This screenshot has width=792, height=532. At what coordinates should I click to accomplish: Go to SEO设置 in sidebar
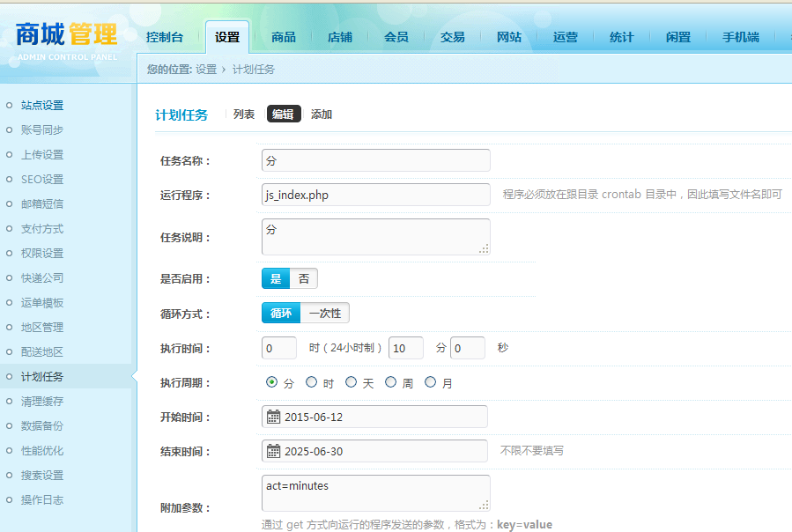(x=42, y=180)
